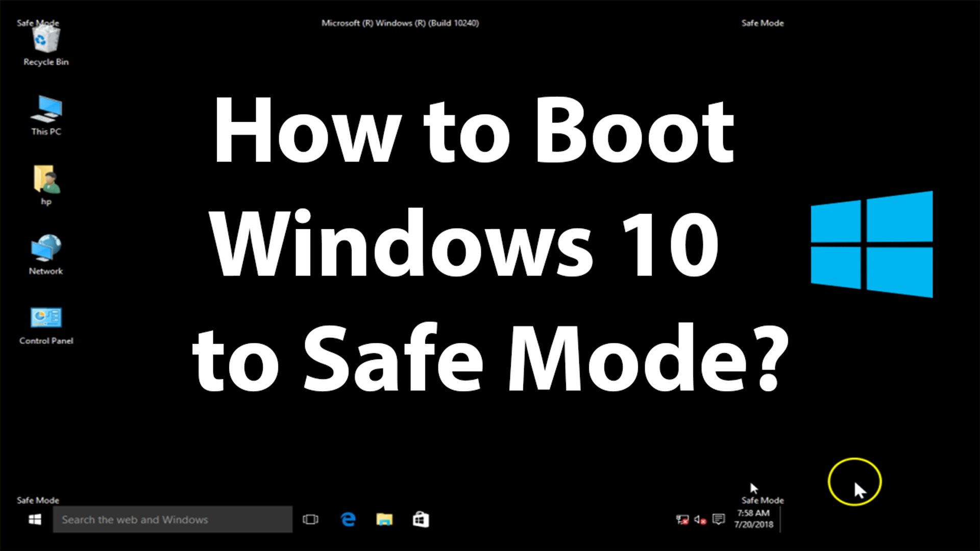This screenshot has width=980, height=551.
Task: Open the hp user folder icon
Action: tap(46, 179)
